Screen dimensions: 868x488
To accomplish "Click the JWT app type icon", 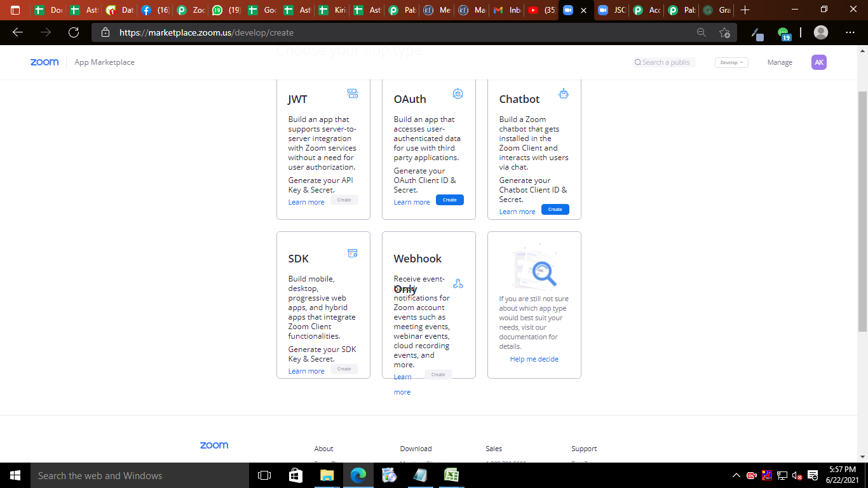I will coord(353,93).
